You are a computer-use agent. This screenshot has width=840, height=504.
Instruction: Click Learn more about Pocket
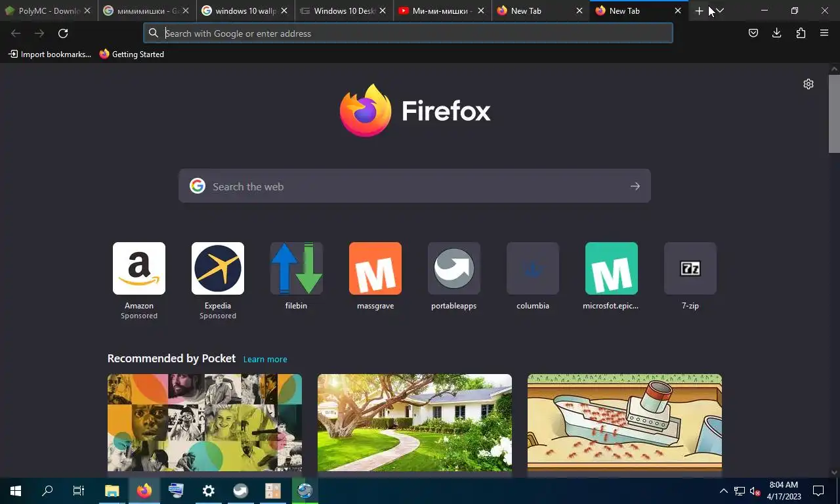click(x=265, y=359)
